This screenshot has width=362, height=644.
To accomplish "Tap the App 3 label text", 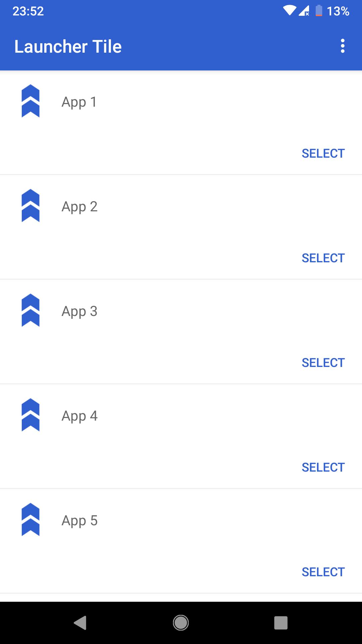I will (x=79, y=311).
